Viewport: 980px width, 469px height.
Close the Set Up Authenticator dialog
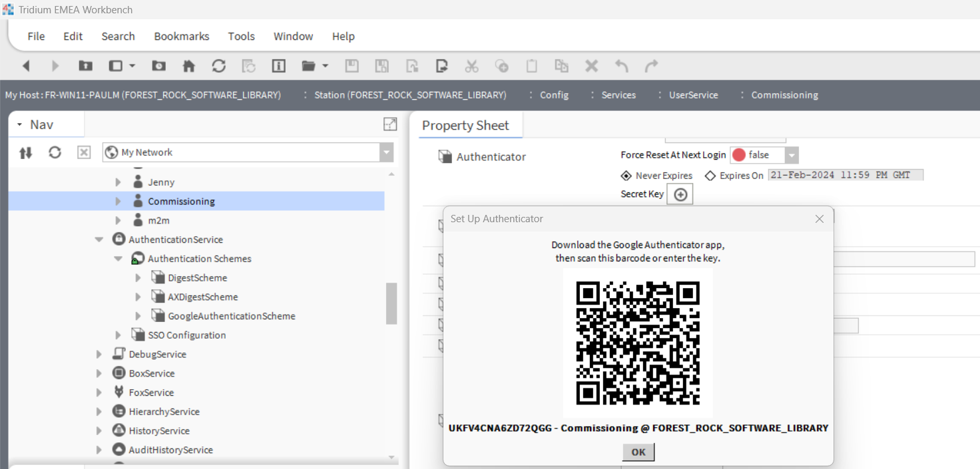point(820,219)
